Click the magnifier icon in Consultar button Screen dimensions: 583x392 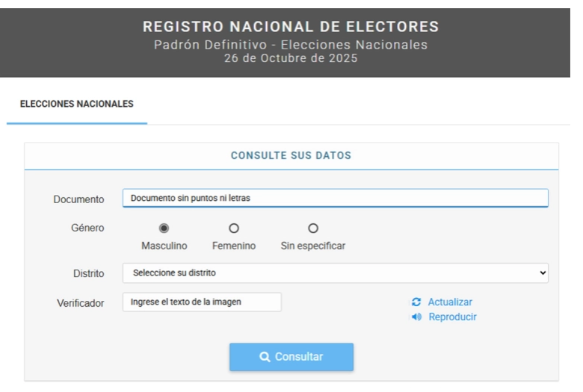(x=265, y=357)
